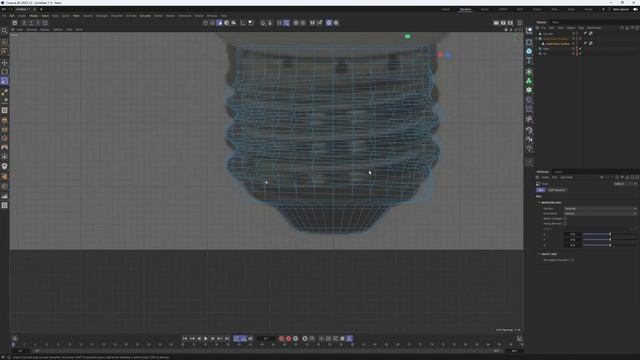
Task: Open the Axis dropdown in Modeling Axis
Action: coord(600,209)
